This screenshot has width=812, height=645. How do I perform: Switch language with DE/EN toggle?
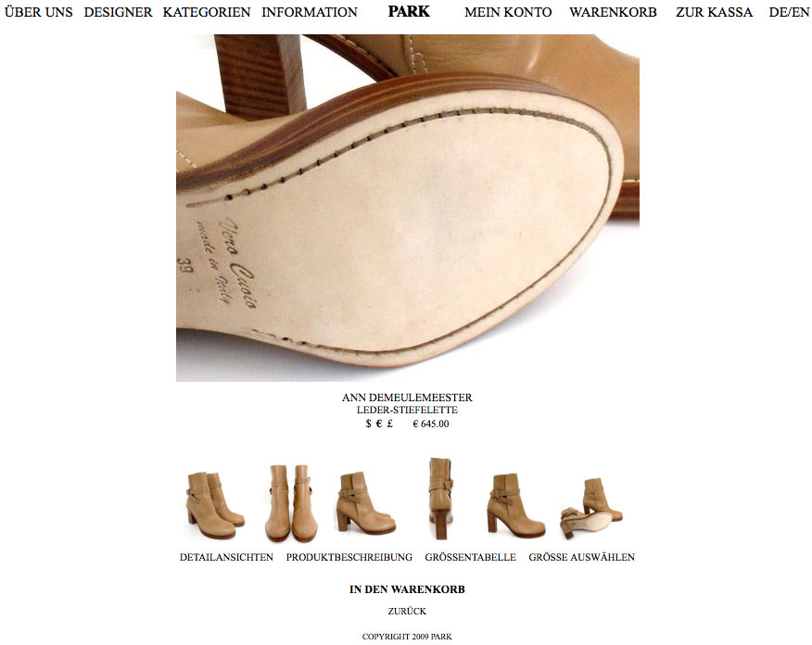point(789,12)
